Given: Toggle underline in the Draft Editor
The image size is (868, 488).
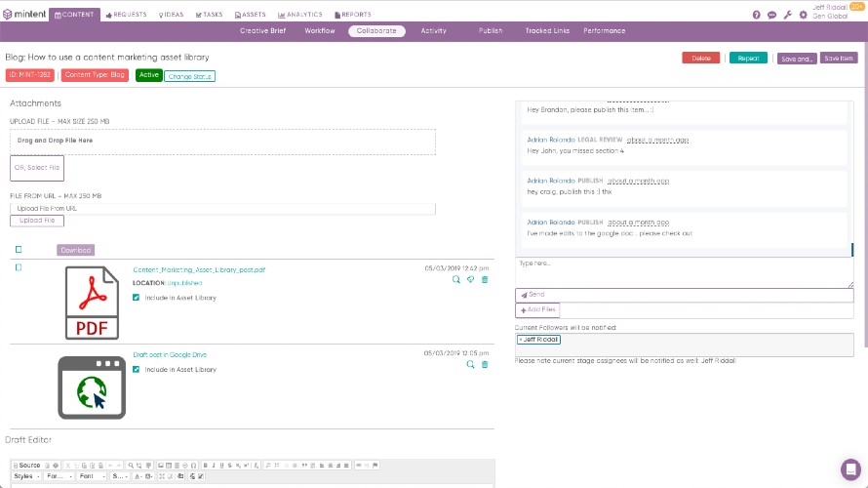Looking at the screenshot, I should pos(222,466).
